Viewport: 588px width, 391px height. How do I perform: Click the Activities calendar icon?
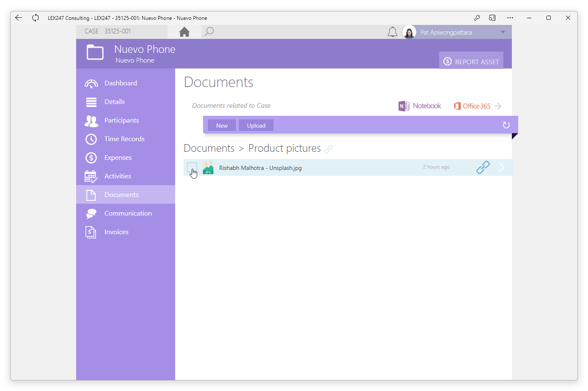pyautogui.click(x=91, y=176)
